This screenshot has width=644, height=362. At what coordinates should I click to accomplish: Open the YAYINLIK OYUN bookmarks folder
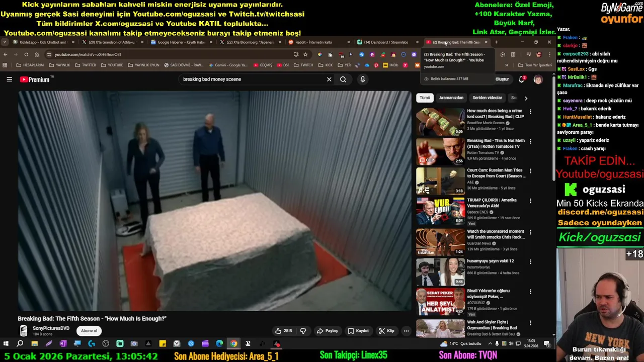pyautogui.click(x=144, y=65)
